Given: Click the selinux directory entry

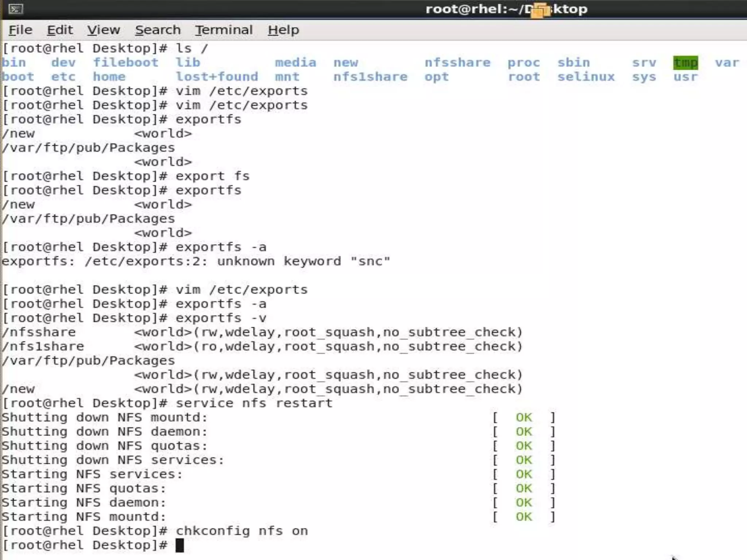Looking at the screenshot, I should (x=586, y=77).
